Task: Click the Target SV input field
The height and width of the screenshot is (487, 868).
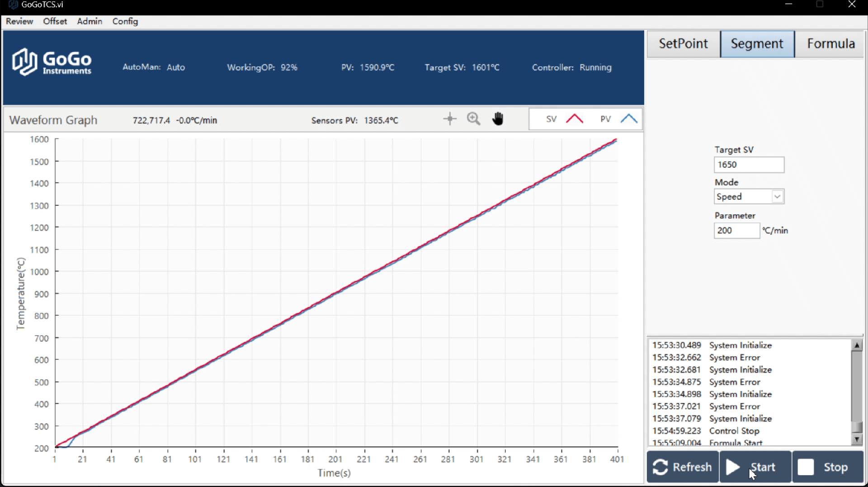Action: tap(749, 165)
